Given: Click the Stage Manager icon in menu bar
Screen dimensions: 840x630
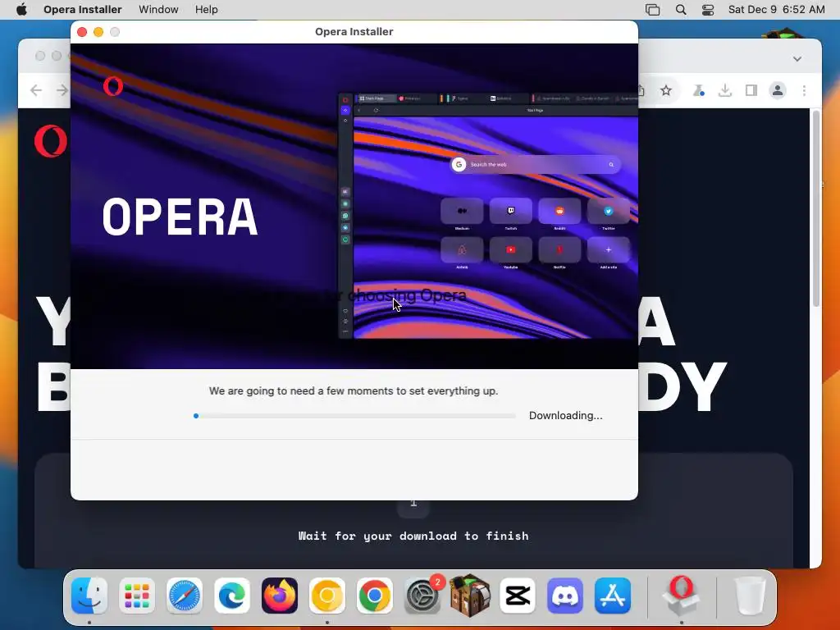Looking at the screenshot, I should 652,10.
